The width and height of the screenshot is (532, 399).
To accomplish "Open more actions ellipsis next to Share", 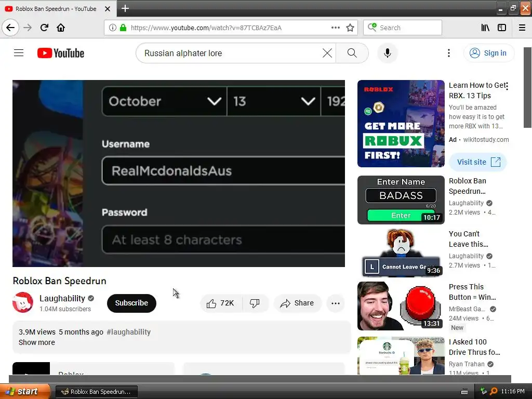I will [336, 303].
